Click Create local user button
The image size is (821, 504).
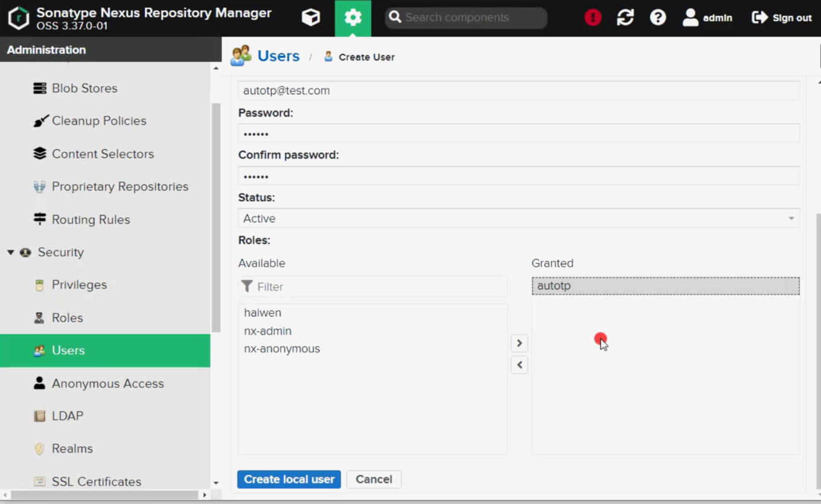289,479
